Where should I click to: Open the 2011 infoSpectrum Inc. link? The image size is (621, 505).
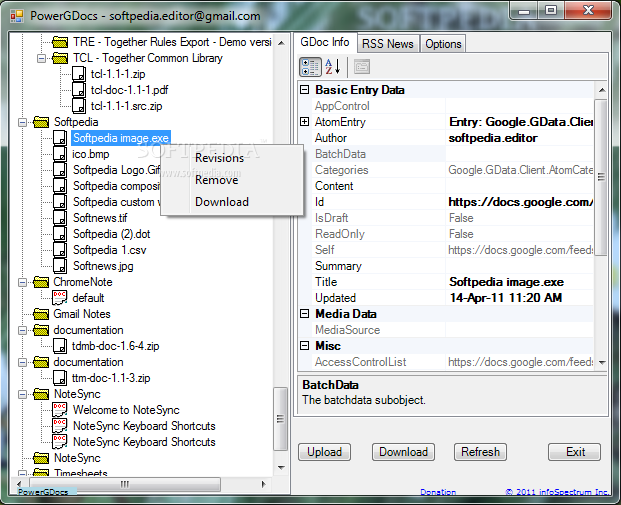(557, 492)
